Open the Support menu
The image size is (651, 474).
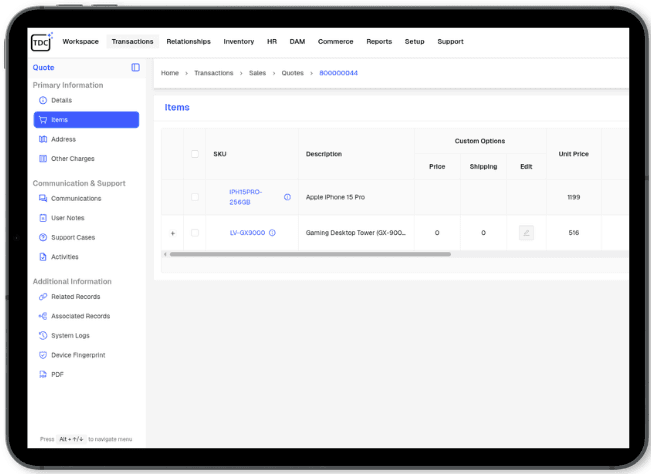pyautogui.click(x=450, y=42)
